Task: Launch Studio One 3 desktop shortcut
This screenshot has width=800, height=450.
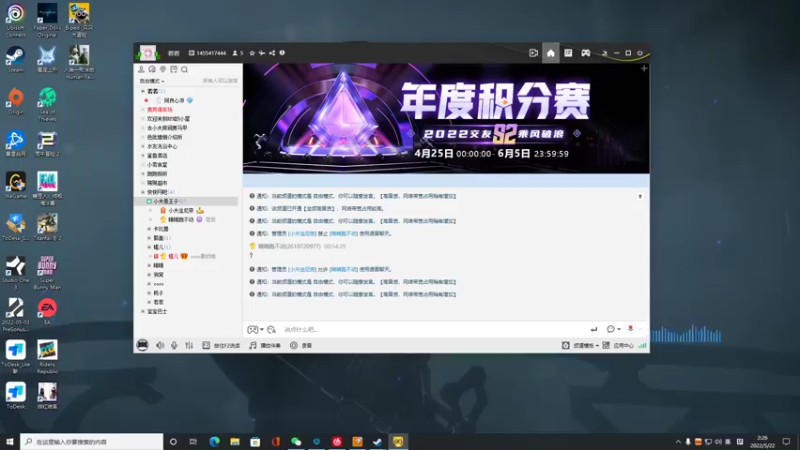Action: (15, 273)
